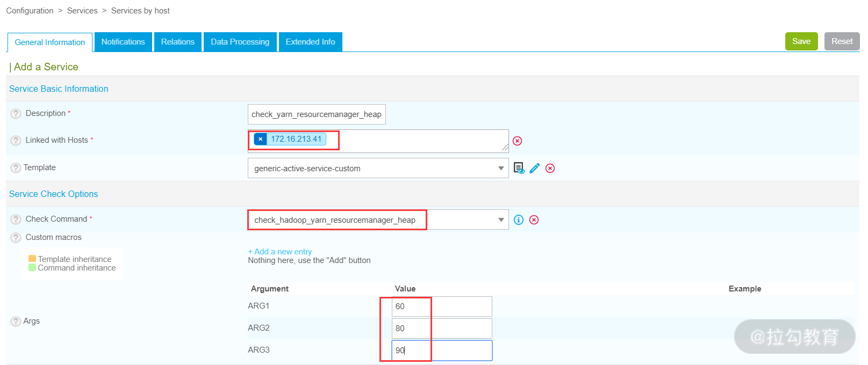
Task: Switch to Data Processing tab
Action: coord(240,42)
